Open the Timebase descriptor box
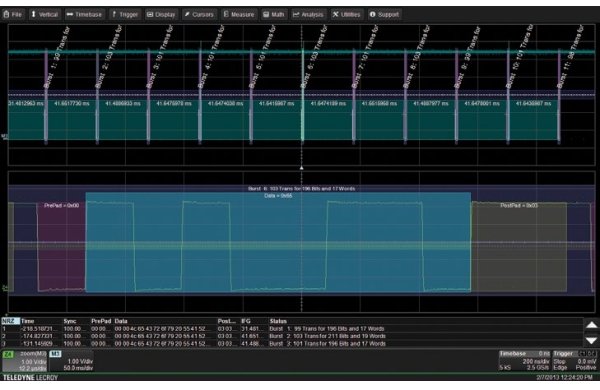Viewport: 600px width, 390px height. pyautogui.click(x=525, y=361)
